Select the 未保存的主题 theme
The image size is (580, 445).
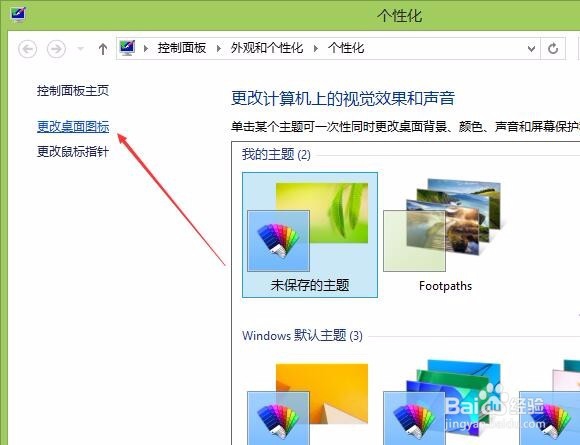point(310,235)
